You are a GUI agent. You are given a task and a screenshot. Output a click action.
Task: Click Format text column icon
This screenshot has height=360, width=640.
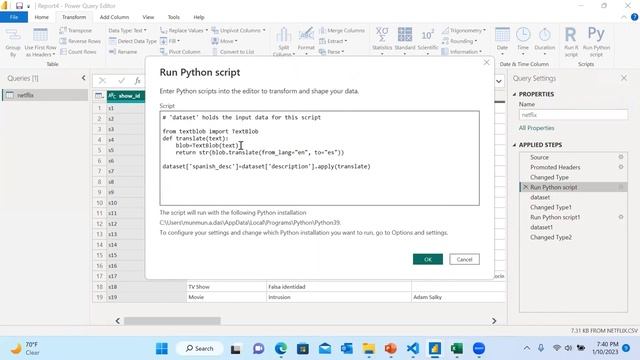click(x=306, y=42)
